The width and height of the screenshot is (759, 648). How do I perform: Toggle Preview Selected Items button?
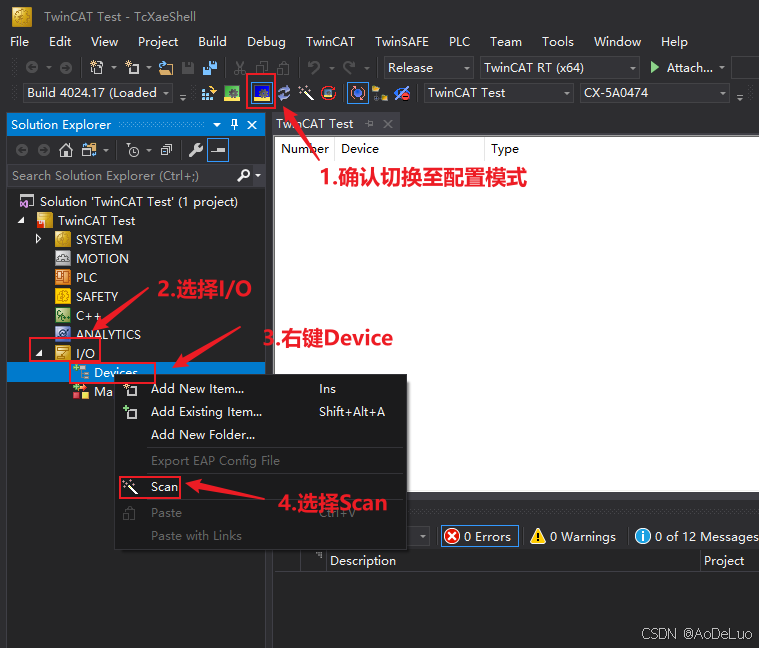tap(218, 150)
